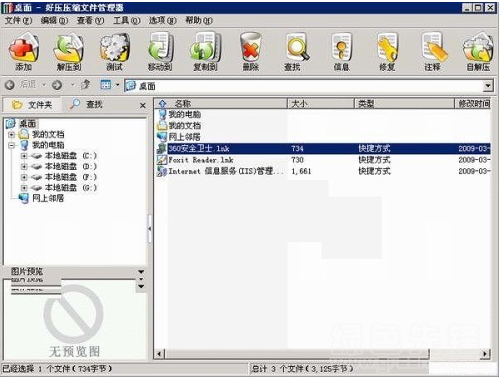Sort by 大小 column header
Viewport: 499px width, 379px height.
click(x=320, y=104)
